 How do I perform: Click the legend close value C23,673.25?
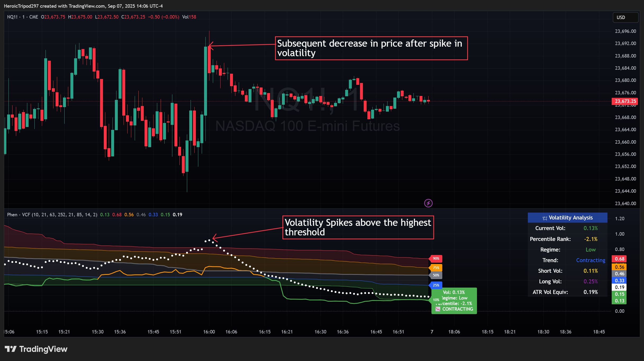tap(133, 17)
